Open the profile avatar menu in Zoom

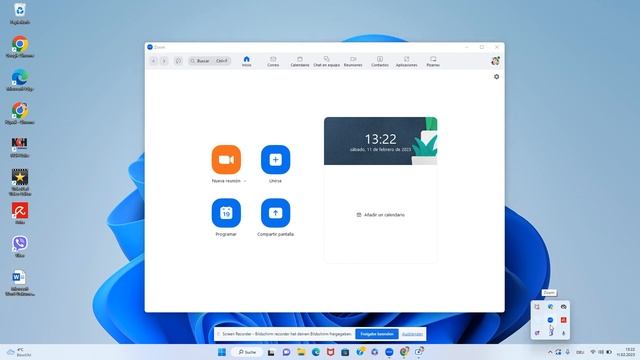pos(496,61)
